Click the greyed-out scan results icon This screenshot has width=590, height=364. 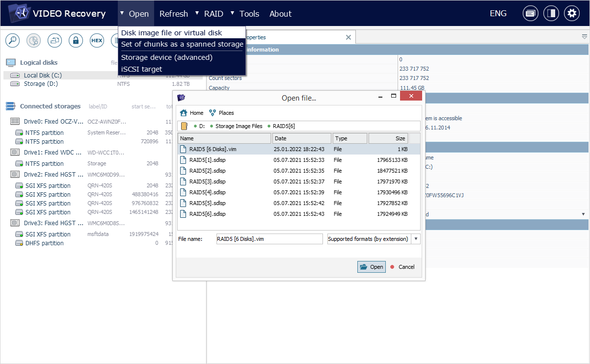click(33, 40)
